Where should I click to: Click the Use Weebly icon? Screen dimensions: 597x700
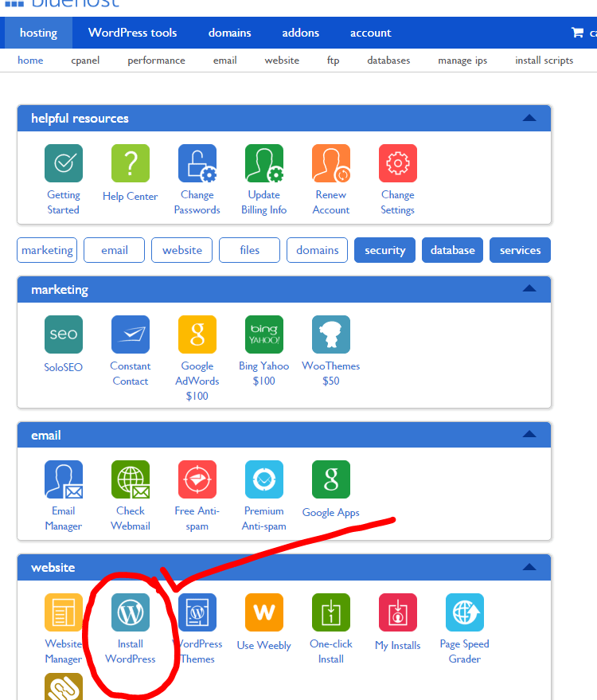[264, 612]
